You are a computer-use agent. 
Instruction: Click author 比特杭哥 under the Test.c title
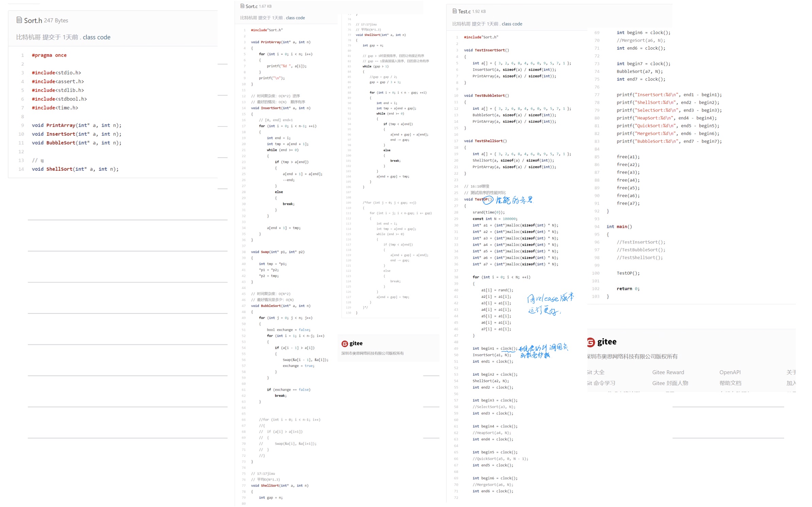pos(461,24)
